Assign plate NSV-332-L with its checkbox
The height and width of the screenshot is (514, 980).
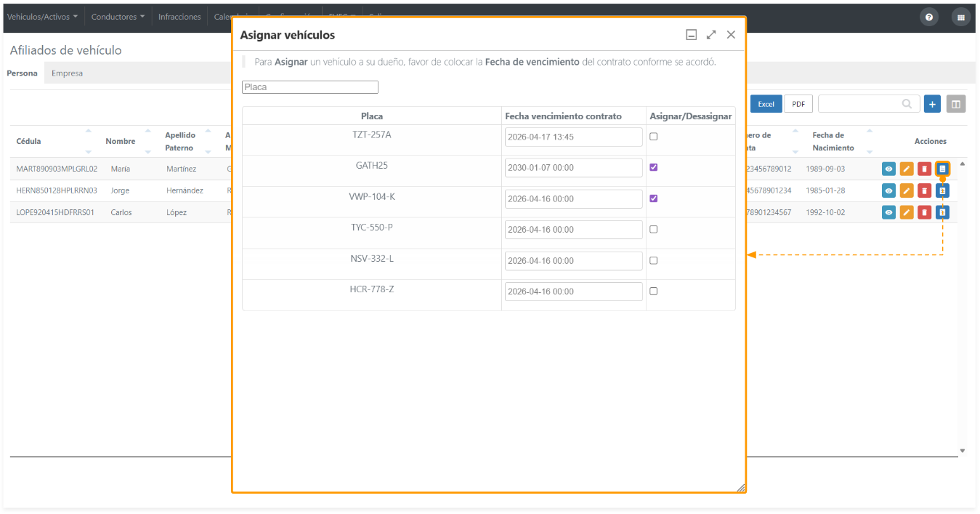pos(654,260)
